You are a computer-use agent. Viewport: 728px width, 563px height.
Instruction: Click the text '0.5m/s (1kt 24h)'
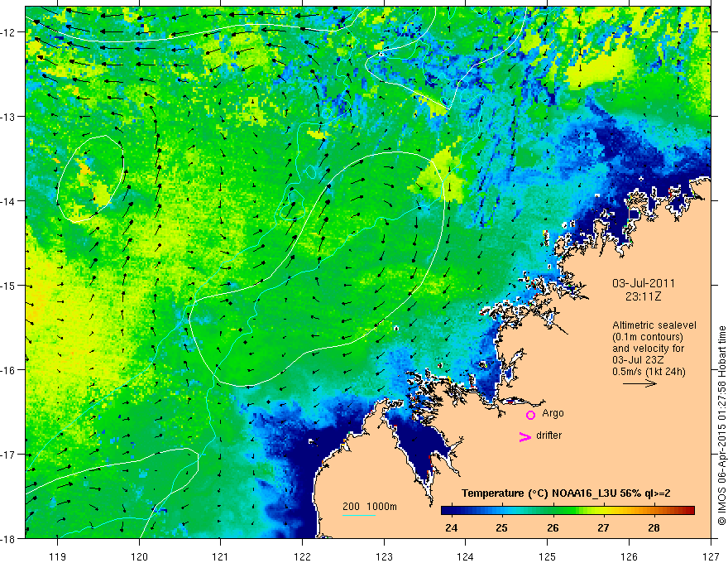pos(649,372)
